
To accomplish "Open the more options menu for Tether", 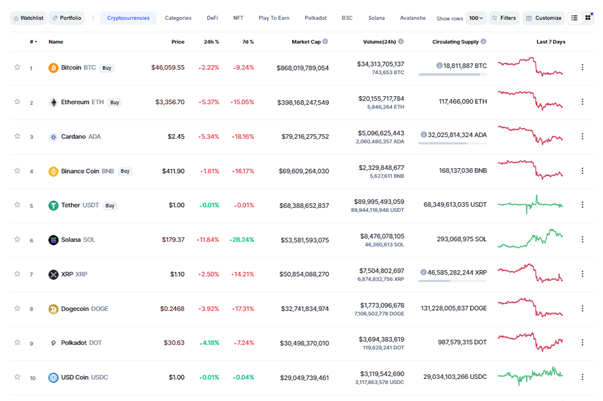I will pyautogui.click(x=582, y=205).
